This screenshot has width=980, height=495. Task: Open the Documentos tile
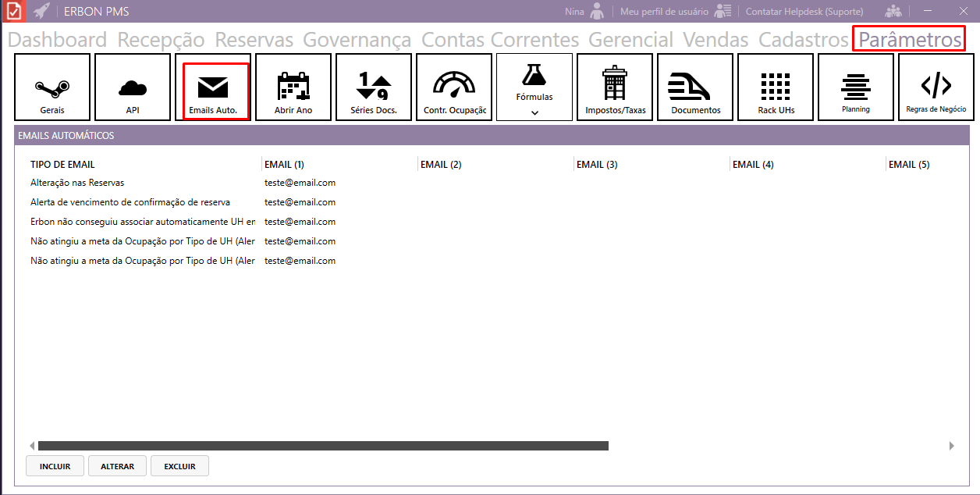695,87
